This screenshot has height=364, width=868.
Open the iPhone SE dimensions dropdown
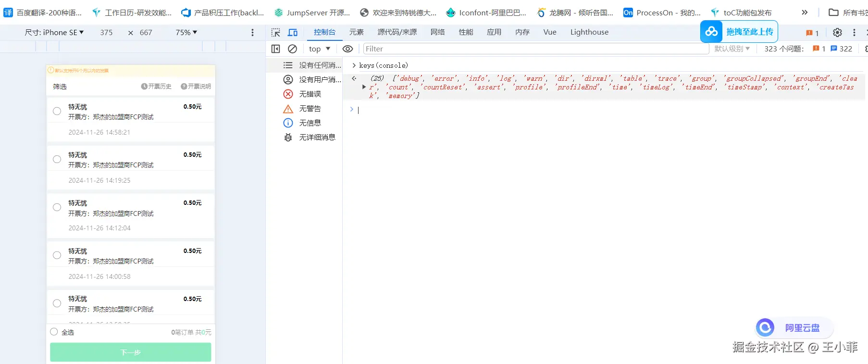click(x=54, y=33)
